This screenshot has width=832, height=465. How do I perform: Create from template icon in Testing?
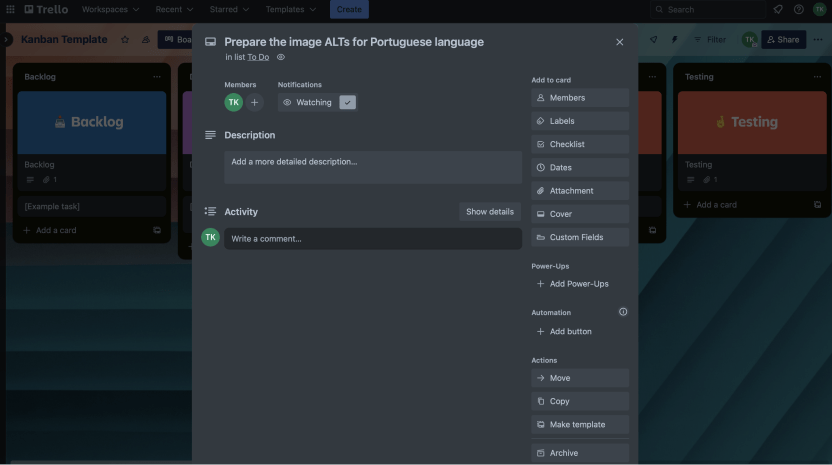tap(818, 205)
